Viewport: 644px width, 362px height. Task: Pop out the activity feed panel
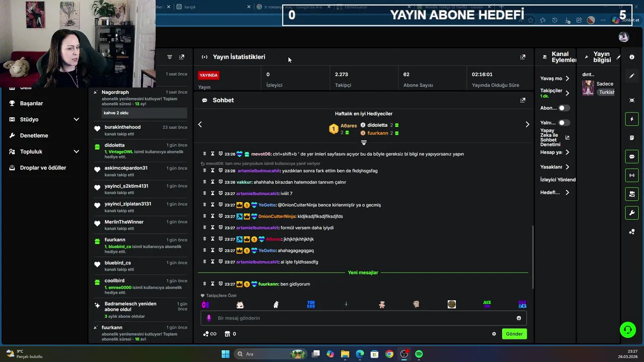[182, 57]
